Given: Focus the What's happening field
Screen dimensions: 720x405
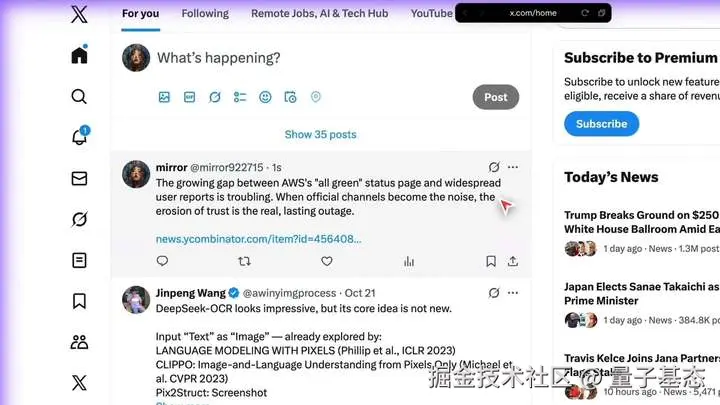Looking at the screenshot, I should point(219,58).
